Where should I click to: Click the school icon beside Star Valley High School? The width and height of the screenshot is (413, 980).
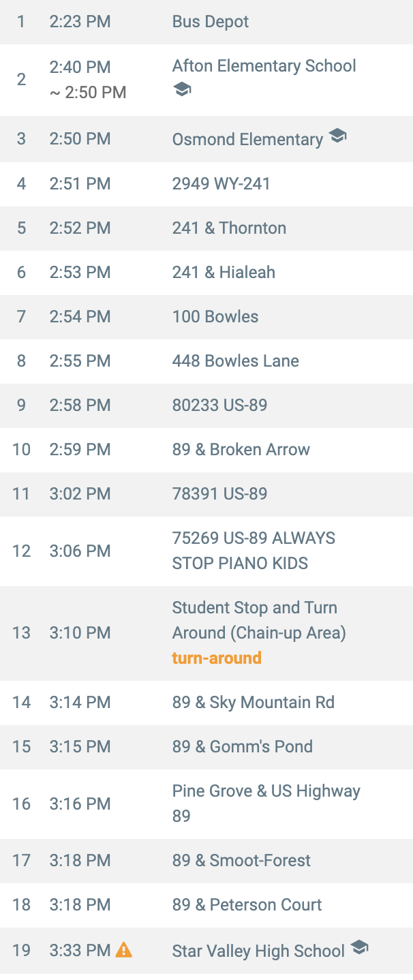[x=359, y=947]
